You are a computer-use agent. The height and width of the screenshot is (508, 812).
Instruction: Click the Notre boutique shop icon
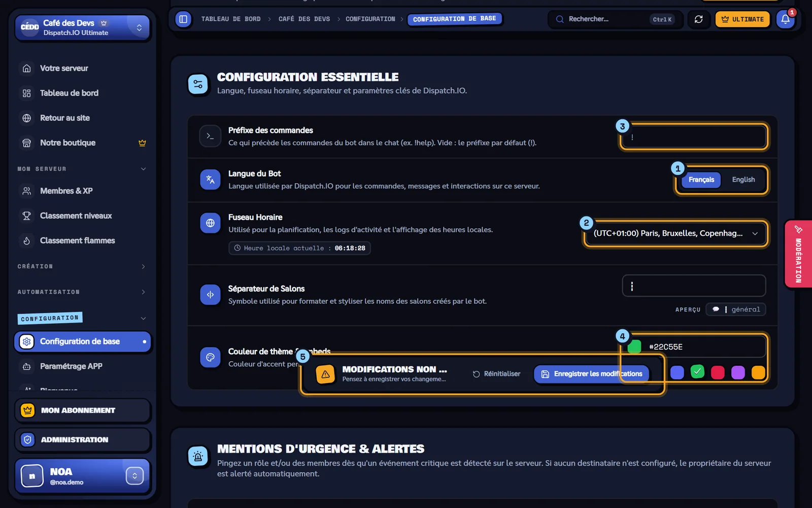27,143
